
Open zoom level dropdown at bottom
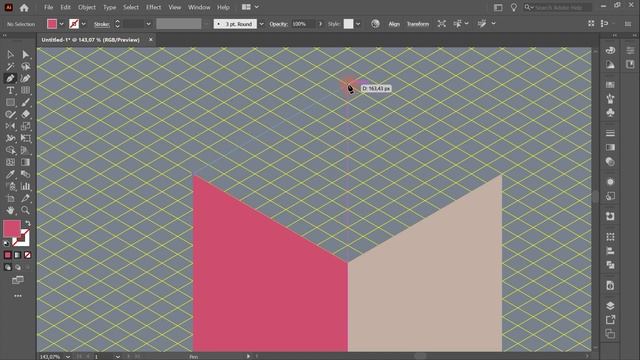coord(68,357)
